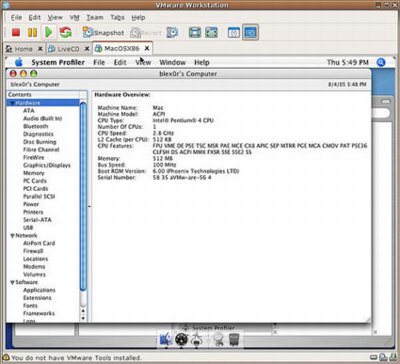Select Diagnostics in the hardware list
The height and width of the screenshot is (364, 400).
coord(38,134)
